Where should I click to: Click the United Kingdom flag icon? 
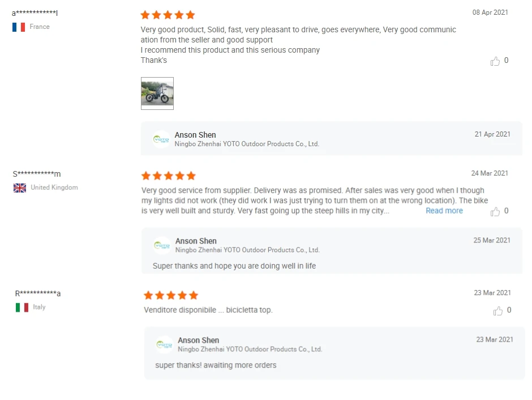pyautogui.click(x=20, y=188)
